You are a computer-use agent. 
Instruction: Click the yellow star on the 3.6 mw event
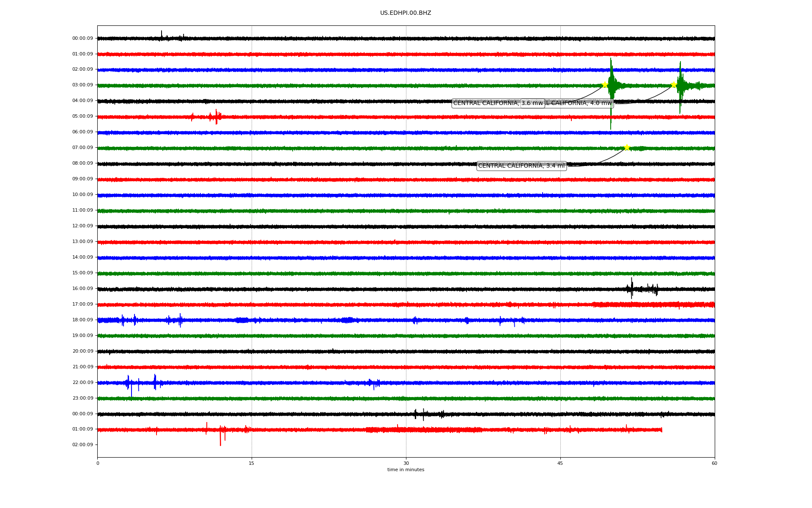(x=605, y=85)
